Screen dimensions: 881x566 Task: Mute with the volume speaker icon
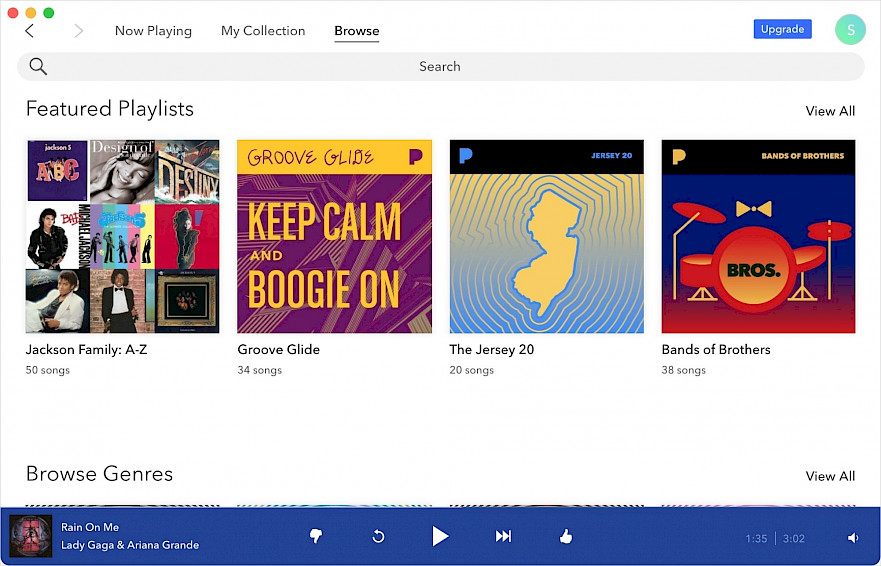(x=853, y=538)
